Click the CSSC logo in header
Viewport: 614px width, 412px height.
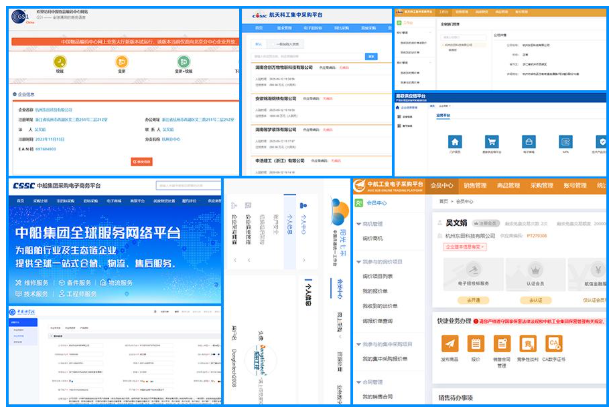click(26, 185)
